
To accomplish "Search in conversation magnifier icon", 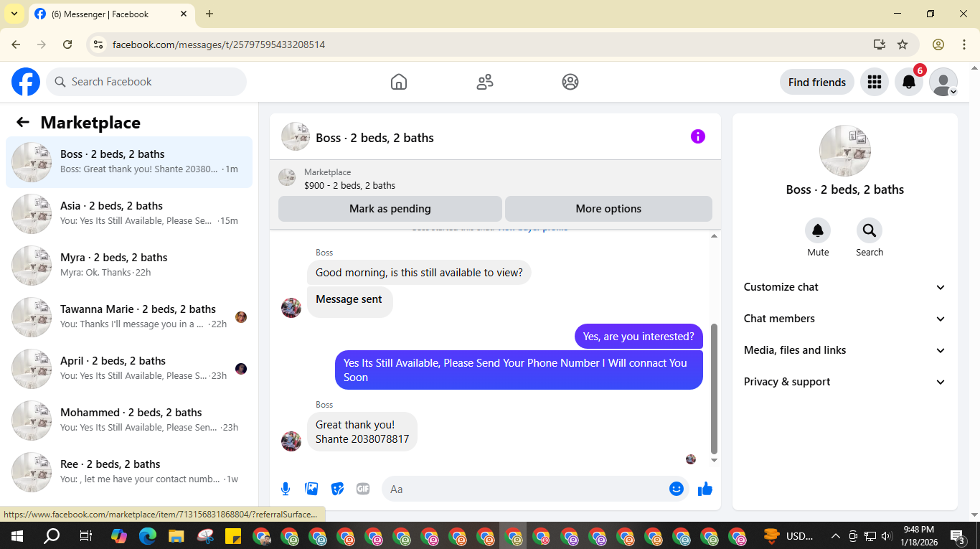I will click(x=870, y=230).
